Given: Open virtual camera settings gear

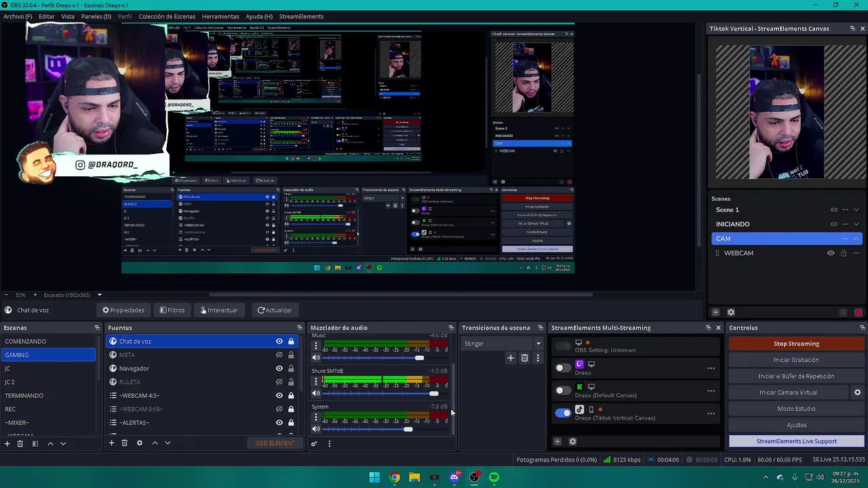Looking at the screenshot, I should click(857, 392).
